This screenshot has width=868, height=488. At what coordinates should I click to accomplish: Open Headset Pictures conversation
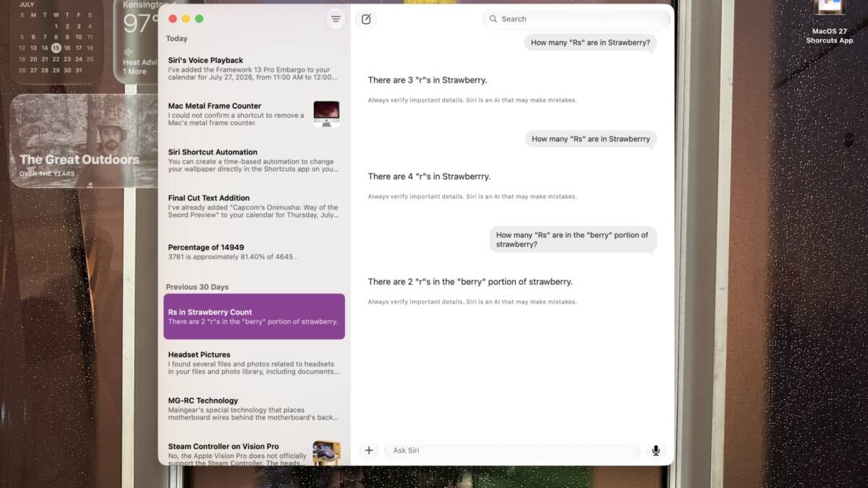254,363
